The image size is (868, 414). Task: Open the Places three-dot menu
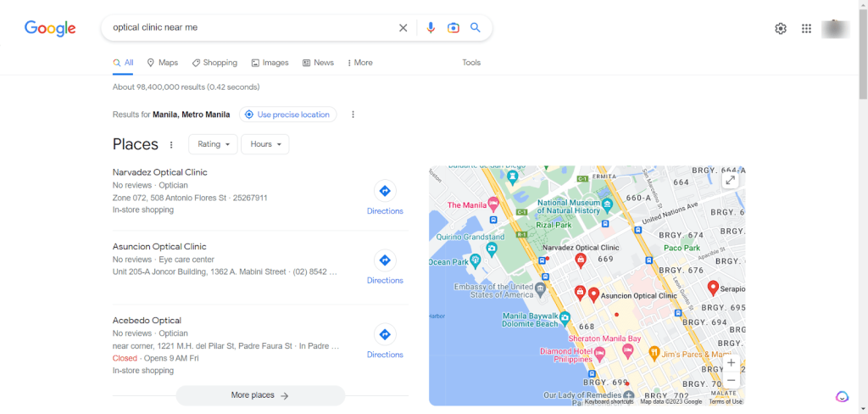point(171,145)
